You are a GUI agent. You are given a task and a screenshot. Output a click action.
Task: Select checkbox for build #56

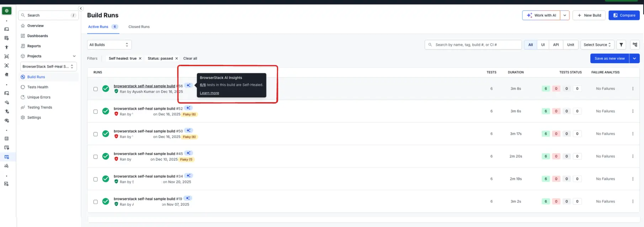pos(95,89)
